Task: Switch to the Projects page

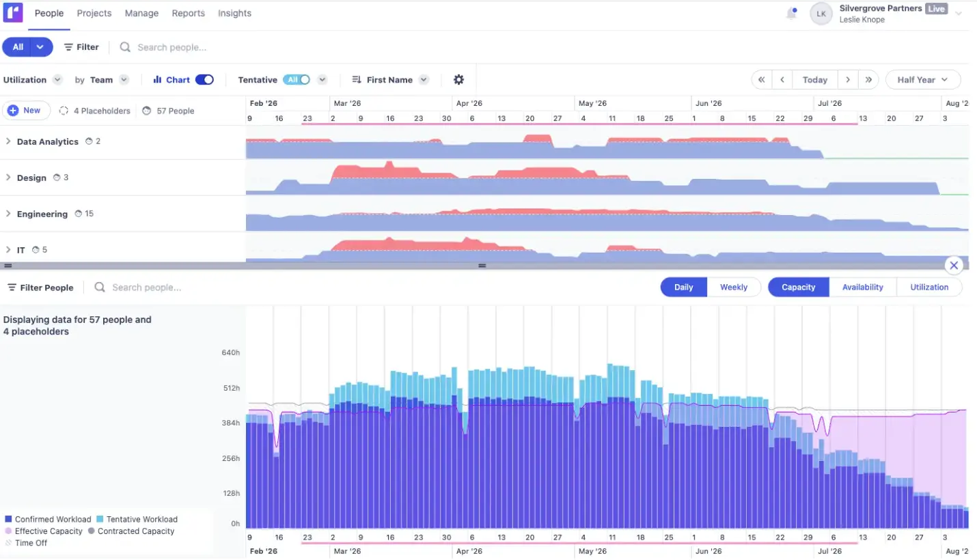Action: pyautogui.click(x=94, y=13)
